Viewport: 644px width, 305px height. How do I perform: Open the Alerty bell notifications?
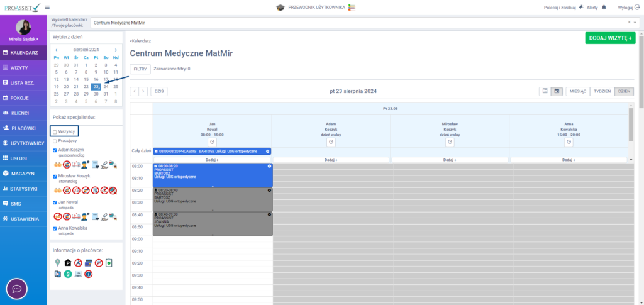pyautogui.click(x=604, y=8)
